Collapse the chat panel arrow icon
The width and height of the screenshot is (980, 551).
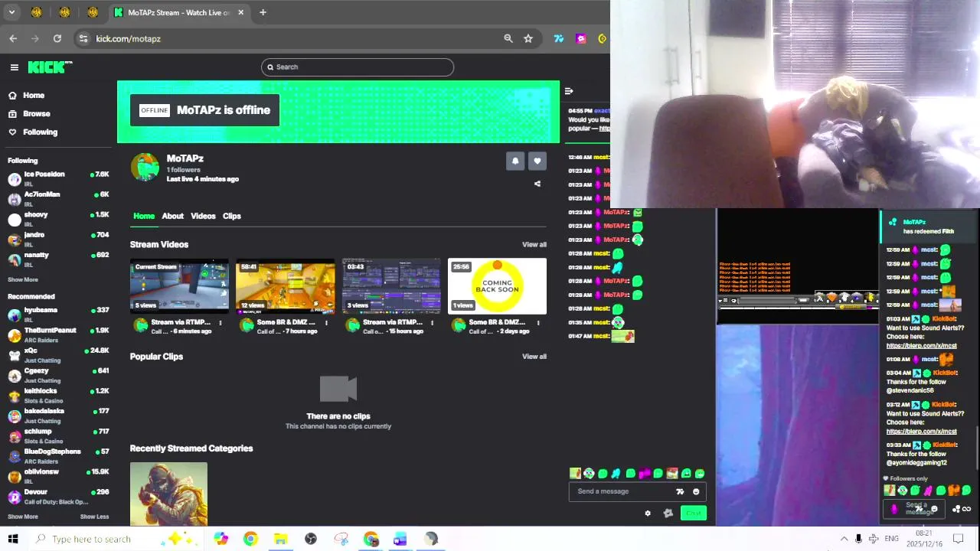tap(568, 92)
